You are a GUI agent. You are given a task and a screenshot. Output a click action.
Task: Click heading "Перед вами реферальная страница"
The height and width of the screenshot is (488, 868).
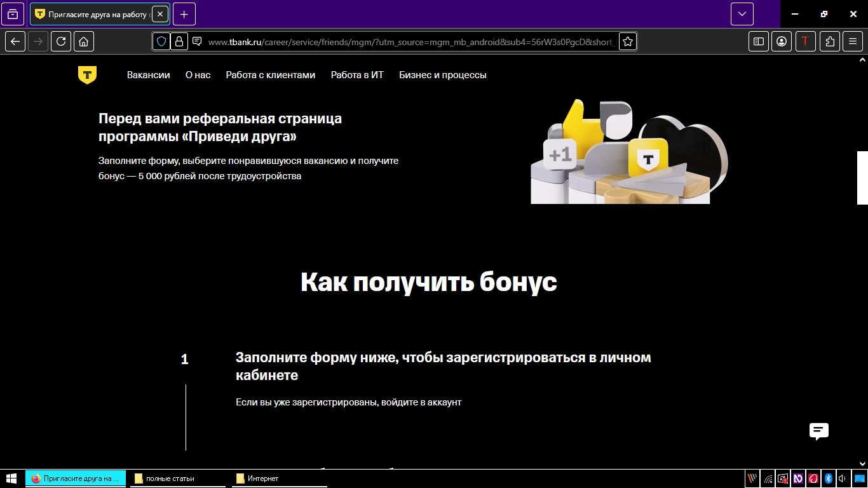click(x=220, y=127)
